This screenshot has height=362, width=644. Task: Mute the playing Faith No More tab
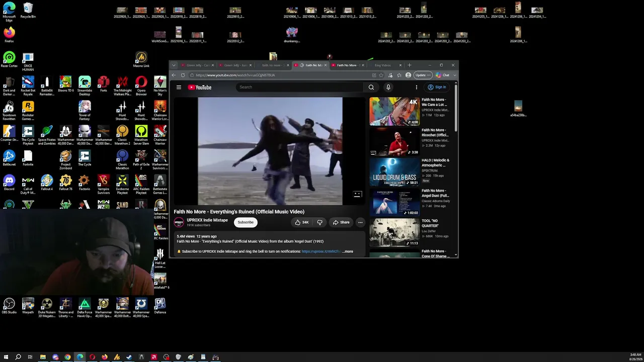[301, 65]
